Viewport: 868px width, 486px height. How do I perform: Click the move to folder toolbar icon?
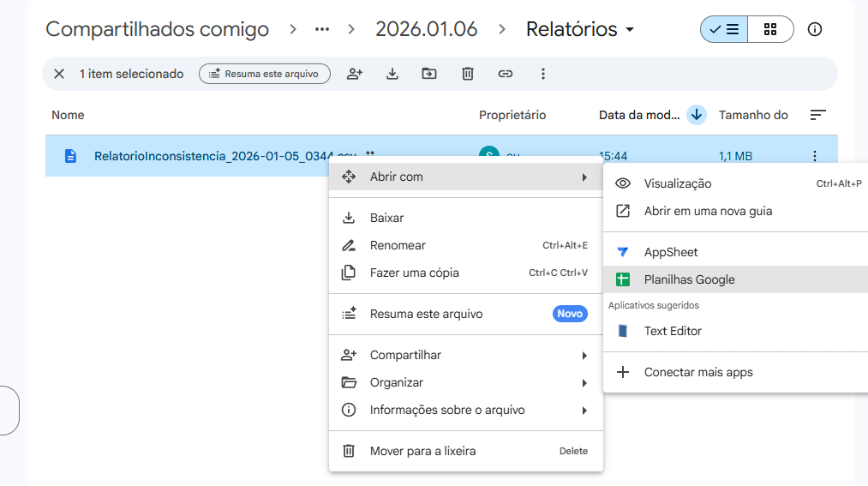click(429, 74)
